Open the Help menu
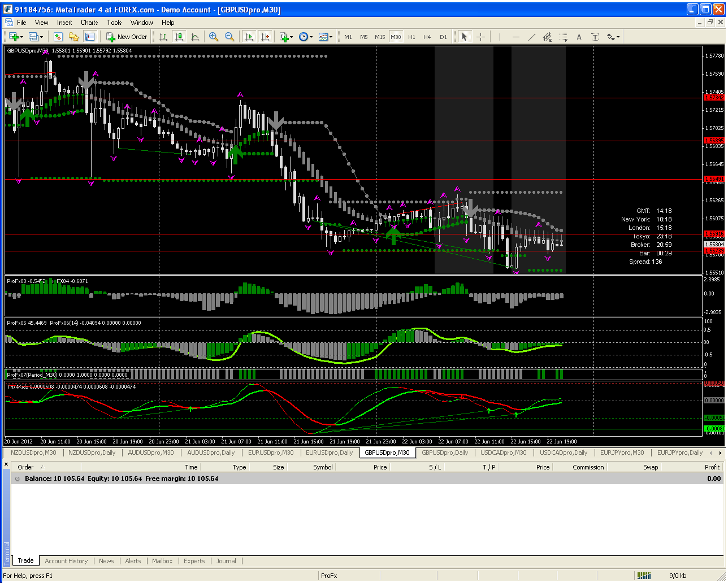728x583 pixels. pos(168,23)
